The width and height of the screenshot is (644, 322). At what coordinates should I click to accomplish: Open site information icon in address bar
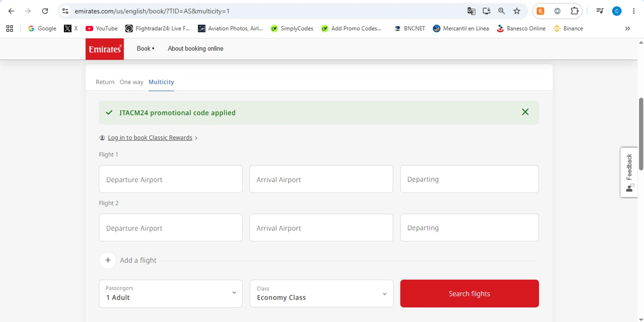65,11
